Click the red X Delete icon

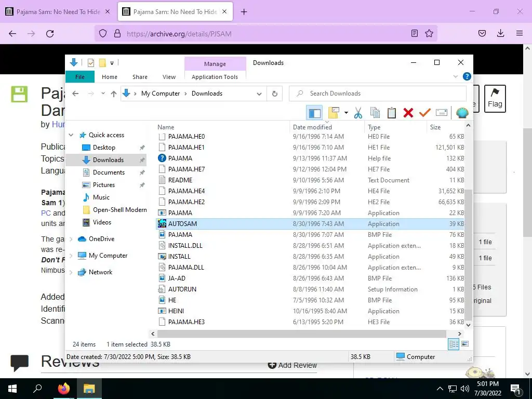tap(408, 113)
